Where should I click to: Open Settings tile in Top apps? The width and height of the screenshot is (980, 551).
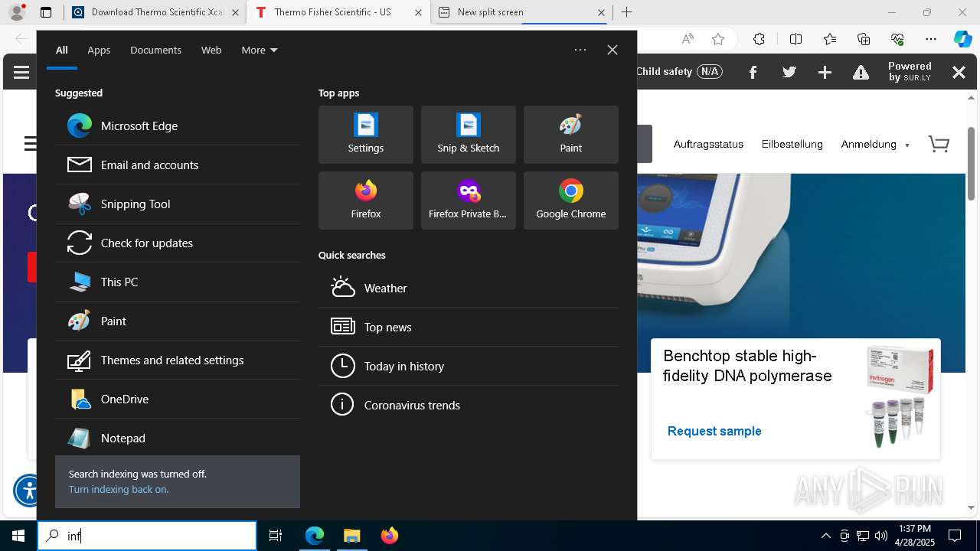pos(366,135)
